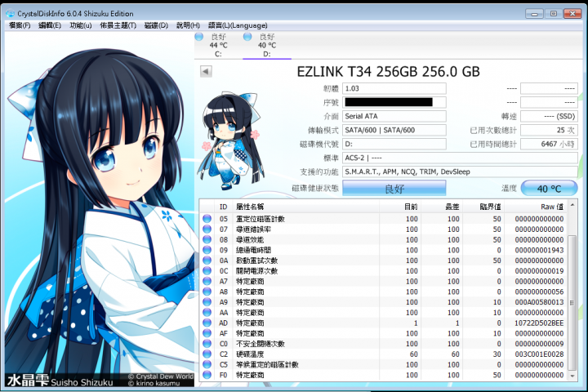
Task: Open the 磁碟(D) menu
Action: pos(156,25)
